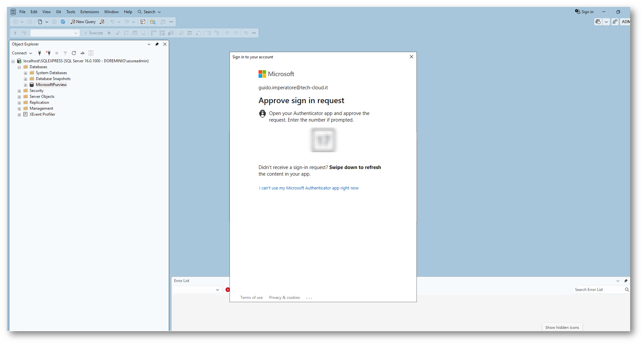
Task: Open the Connect dropdown in Object Explorer
Action: coord(22,53)
